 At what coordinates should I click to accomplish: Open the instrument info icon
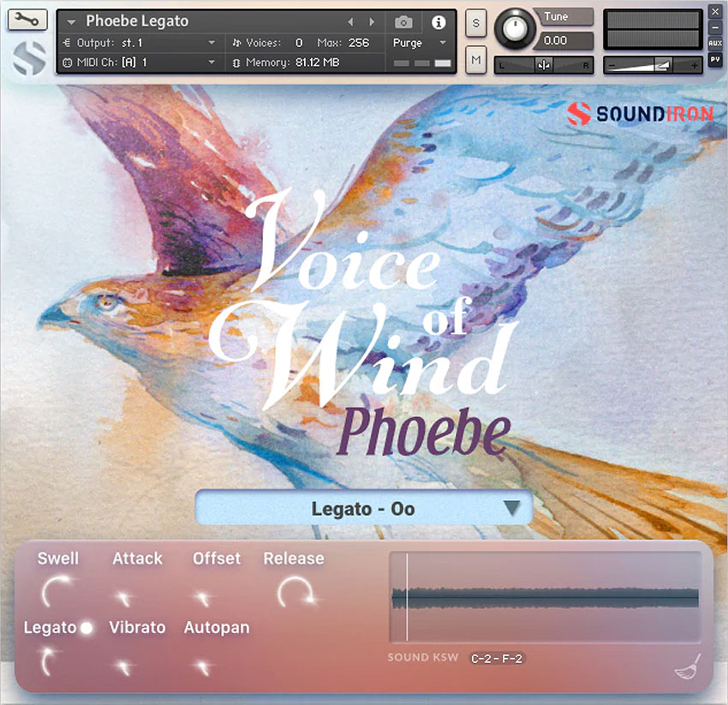click(x=439, y=21)
